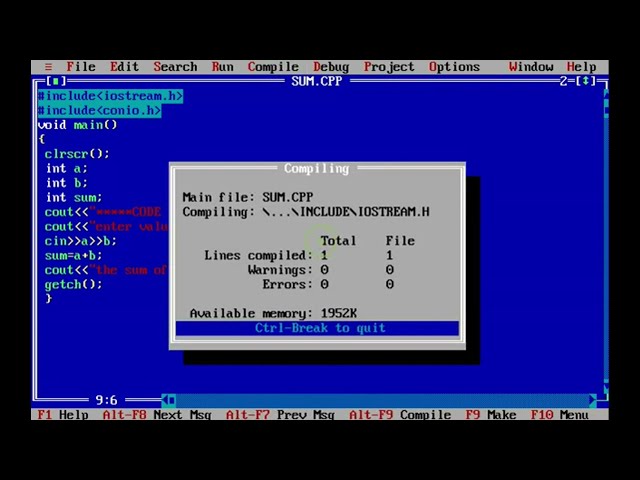Screen dimensions: 640x480
Task: Click the 'Errors' label in dialog
Action: [287, 284]
